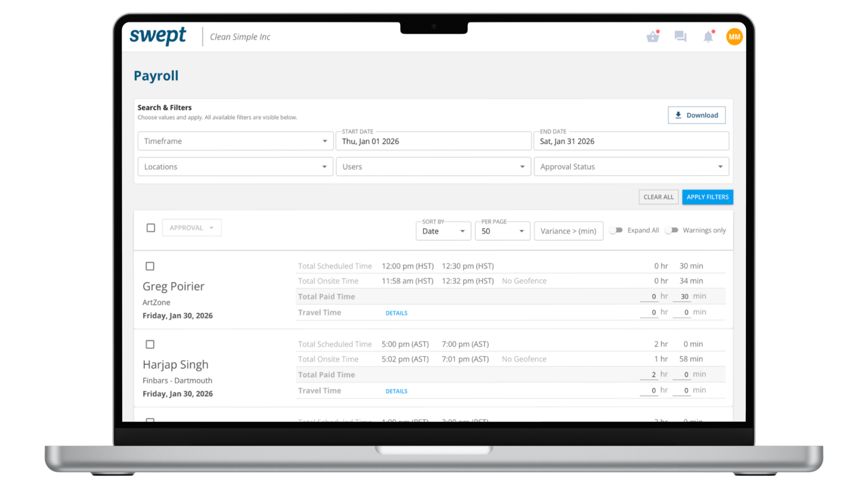Enable the Warnings only switch

[671, 230]
